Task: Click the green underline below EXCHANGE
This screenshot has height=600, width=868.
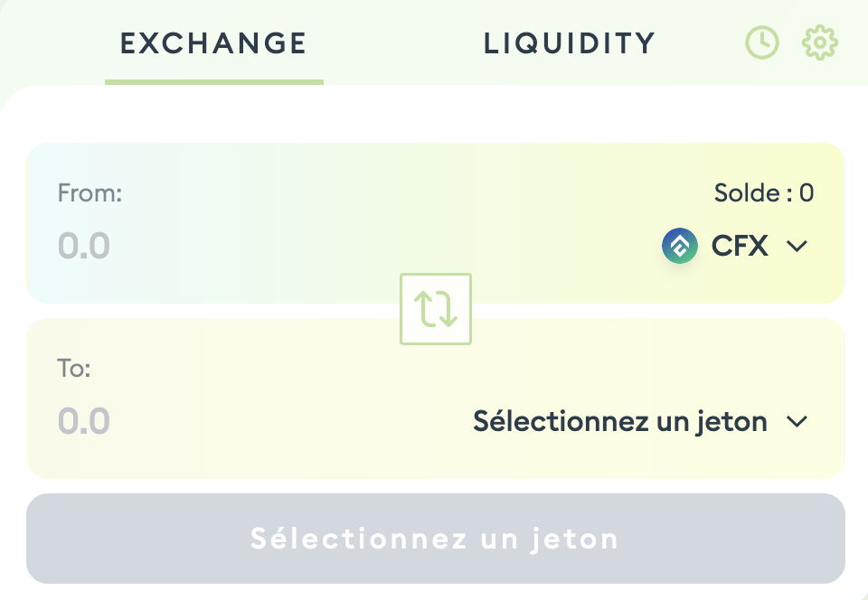Action: tap(213, 82)
